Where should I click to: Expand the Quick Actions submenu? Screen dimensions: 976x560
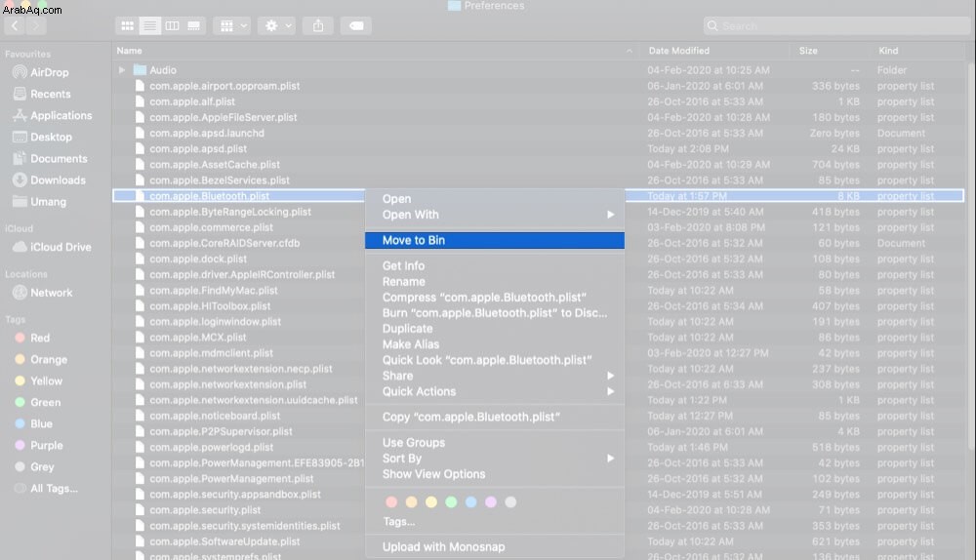[495, 391]
